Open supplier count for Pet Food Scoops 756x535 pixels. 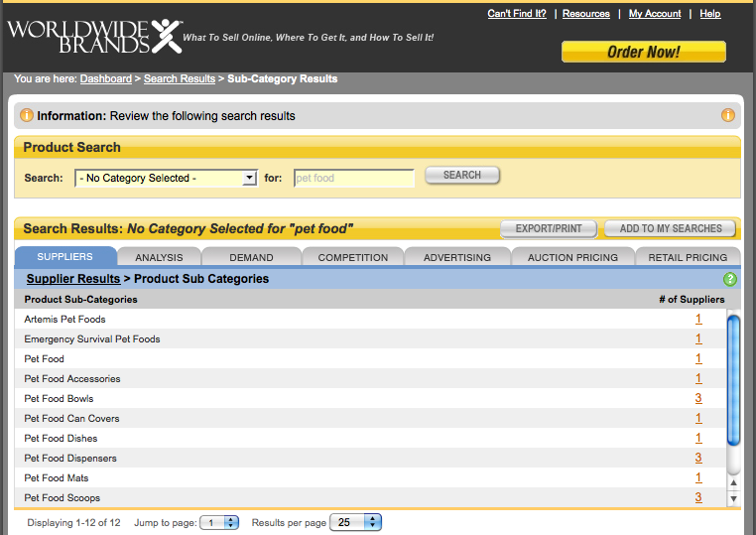point(698,497)
